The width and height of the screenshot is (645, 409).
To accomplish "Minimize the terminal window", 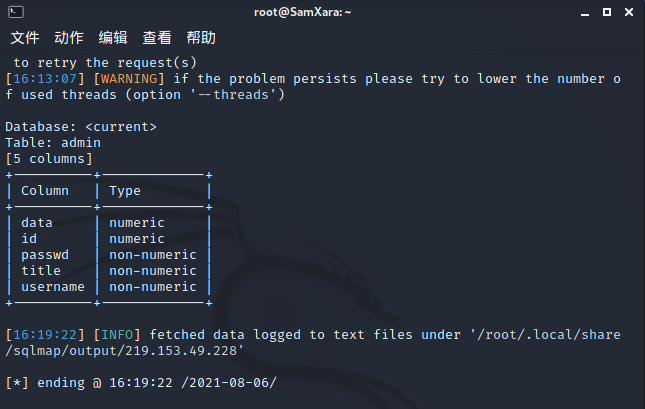I will click(585, 13).
